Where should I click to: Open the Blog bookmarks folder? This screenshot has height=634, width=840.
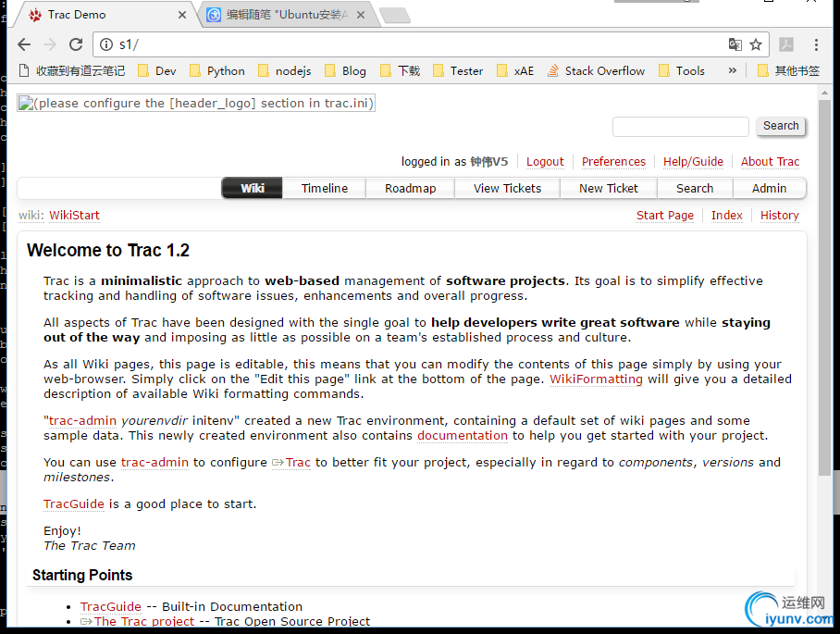pyautogui.click(x=346, y=70)
